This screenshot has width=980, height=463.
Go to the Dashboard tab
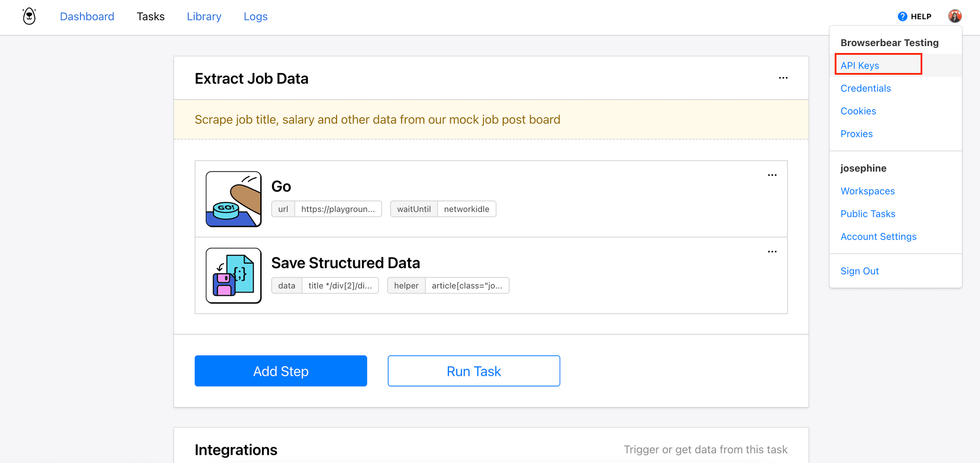point(87,17)
